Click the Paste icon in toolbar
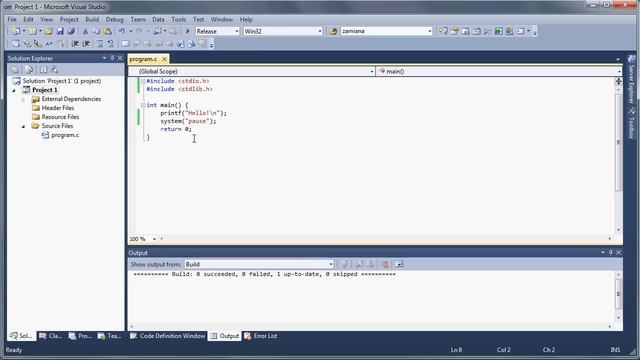 (107, 31)
